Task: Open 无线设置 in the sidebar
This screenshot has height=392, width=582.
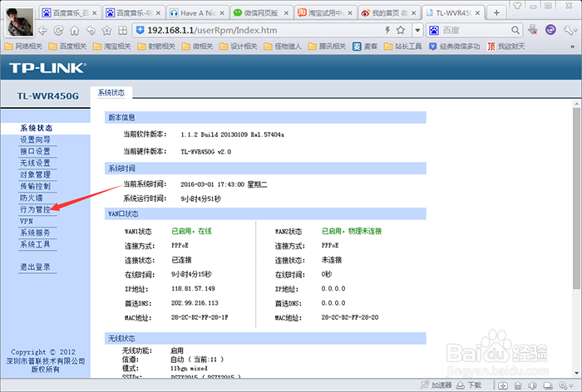Action: coord(35,163)
